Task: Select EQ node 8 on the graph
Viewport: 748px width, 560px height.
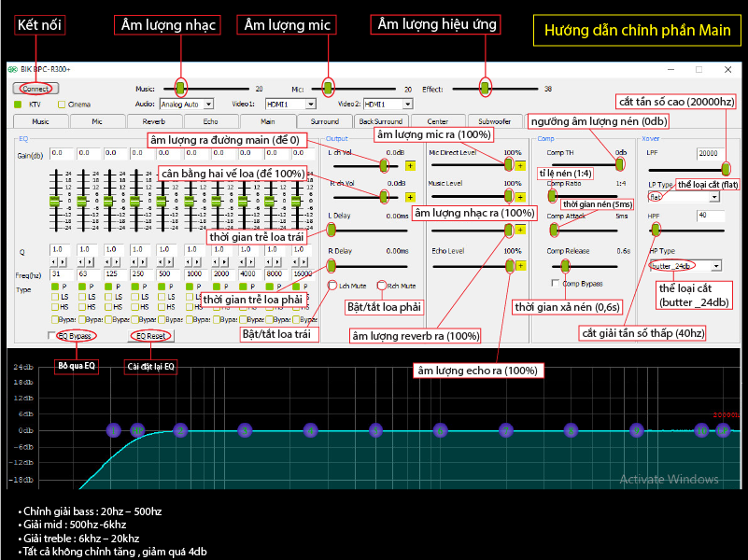Action: click(x=571, y=431)
